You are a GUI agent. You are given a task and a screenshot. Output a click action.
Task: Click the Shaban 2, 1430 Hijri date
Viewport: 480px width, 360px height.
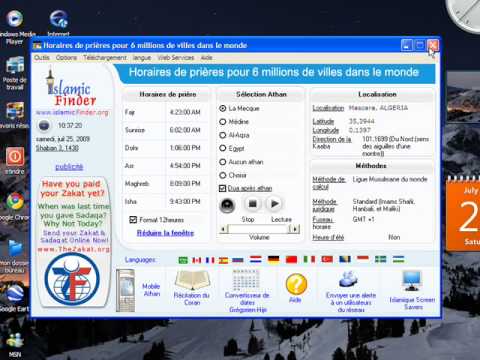pos(57,148)
